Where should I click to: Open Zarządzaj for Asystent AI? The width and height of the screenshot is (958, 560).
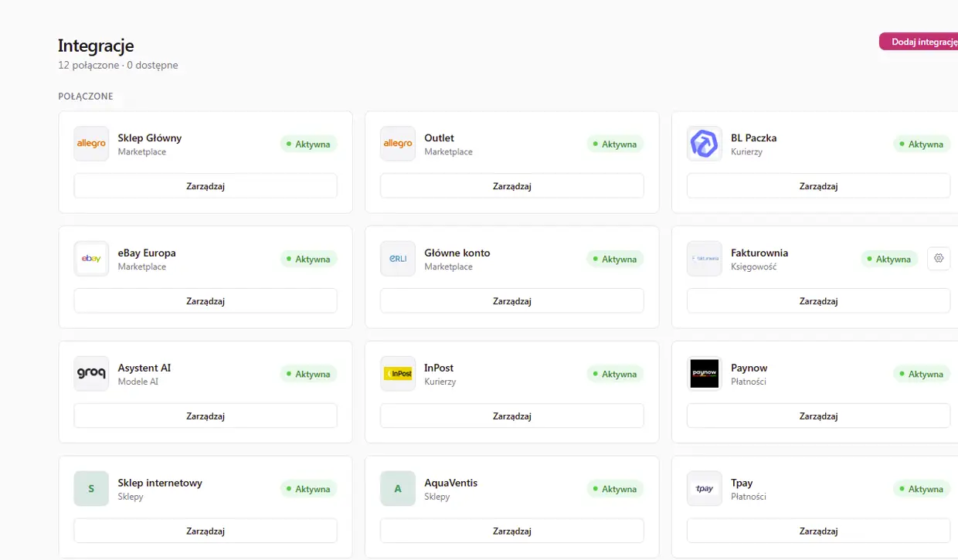coord(206,416)
